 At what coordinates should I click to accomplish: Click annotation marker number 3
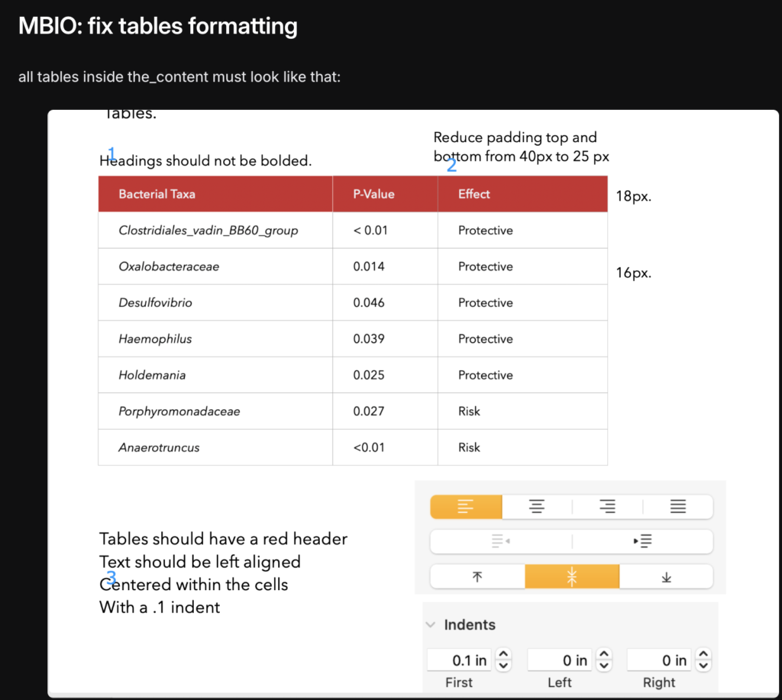[111, 577]
